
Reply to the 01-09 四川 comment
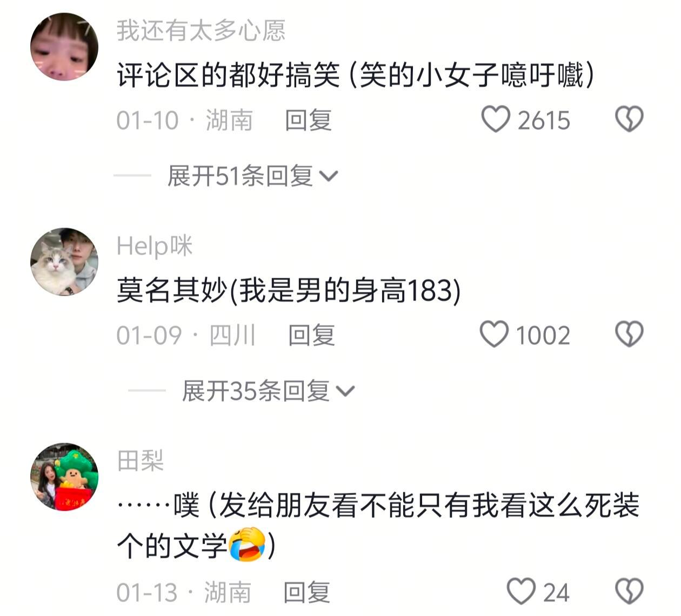311,335
